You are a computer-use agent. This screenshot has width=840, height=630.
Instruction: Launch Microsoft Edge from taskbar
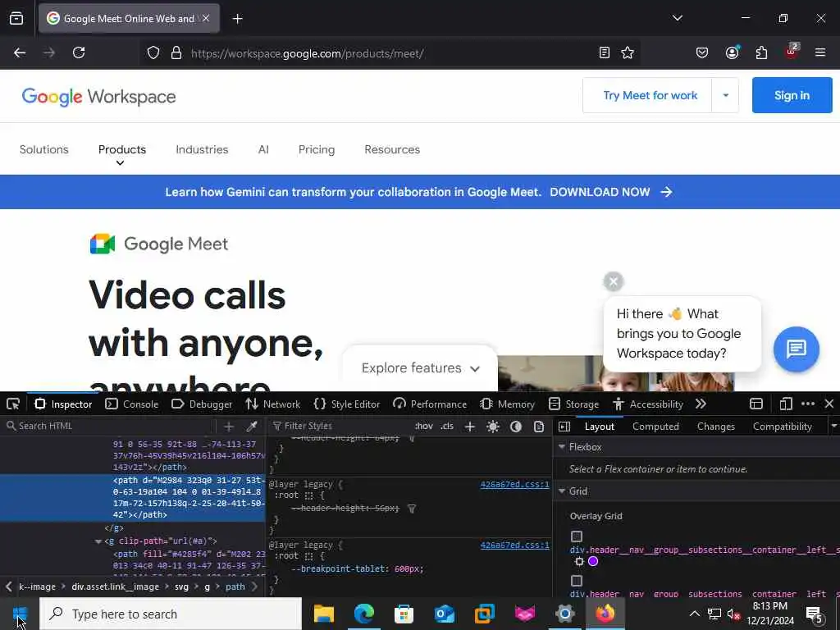pyautogui.click(x=363, y=614)
